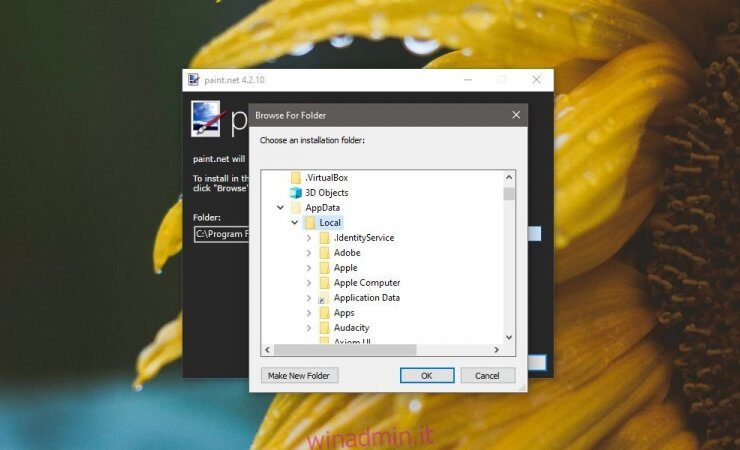Select the AppData folder name
The width and height of the screenshot is (740, 450).
pos(322,208)
